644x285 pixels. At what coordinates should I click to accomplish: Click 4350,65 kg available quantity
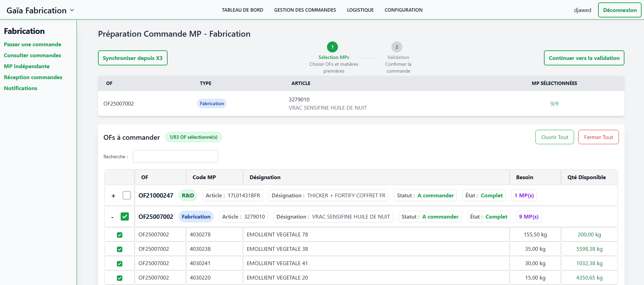click(x=589, y=277)
